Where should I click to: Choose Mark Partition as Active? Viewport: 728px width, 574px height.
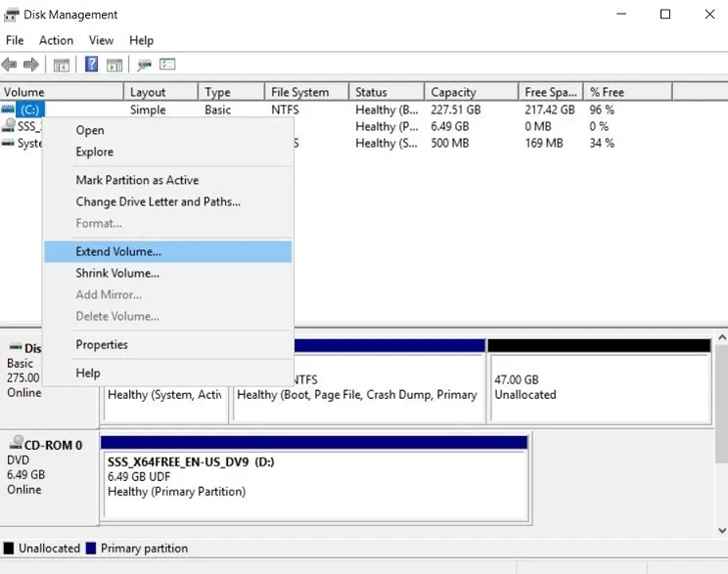click(137, 180)
